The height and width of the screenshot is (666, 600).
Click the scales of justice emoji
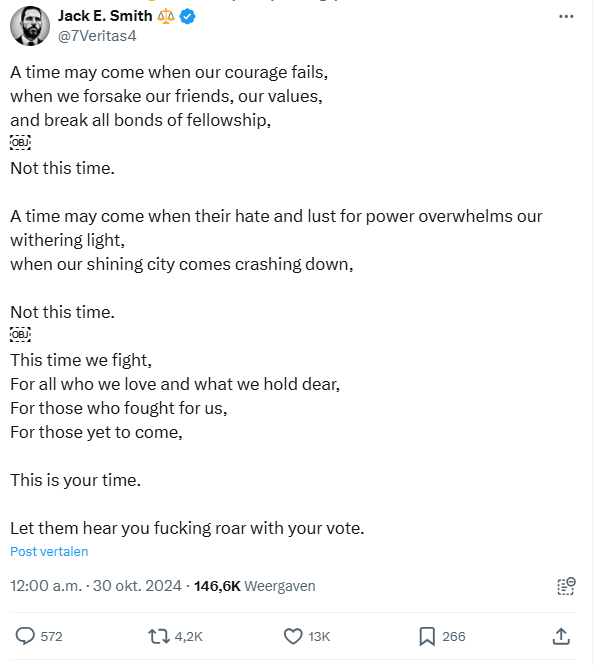(166, 16)
